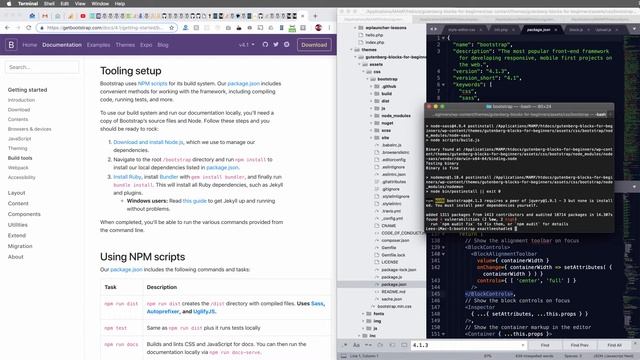The image size is (640, 360).
Task: Select the Gmail pinned tab
Action: tap(45, 16)
